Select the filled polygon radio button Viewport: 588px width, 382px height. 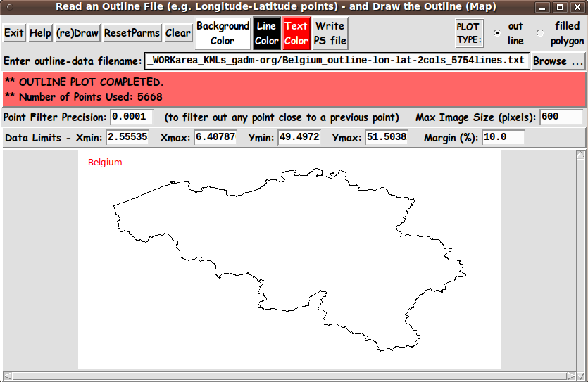click(x=540, y=33)
